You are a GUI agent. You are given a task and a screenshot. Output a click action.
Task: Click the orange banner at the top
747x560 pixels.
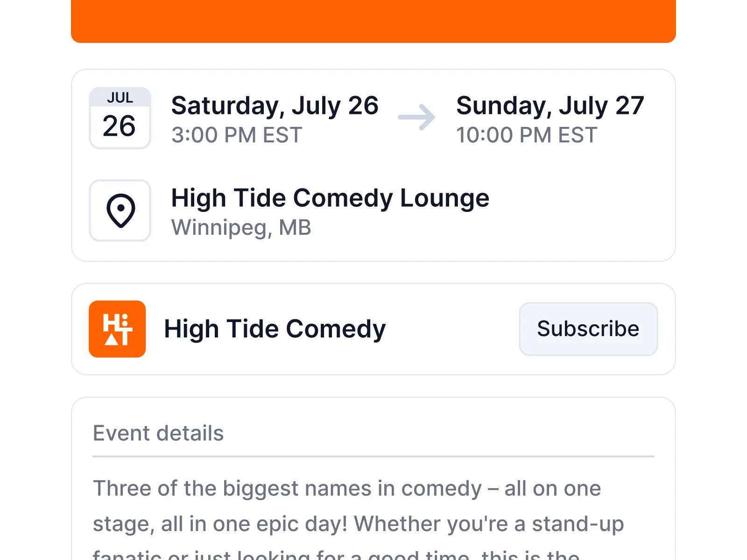[x=373, y=21]
